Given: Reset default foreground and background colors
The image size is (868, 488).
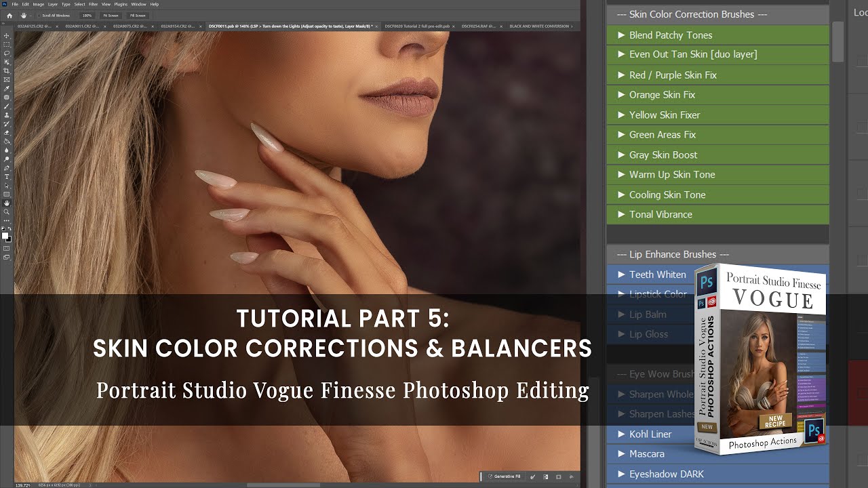Looking at the screenshot, I should (x=4, y=229).
